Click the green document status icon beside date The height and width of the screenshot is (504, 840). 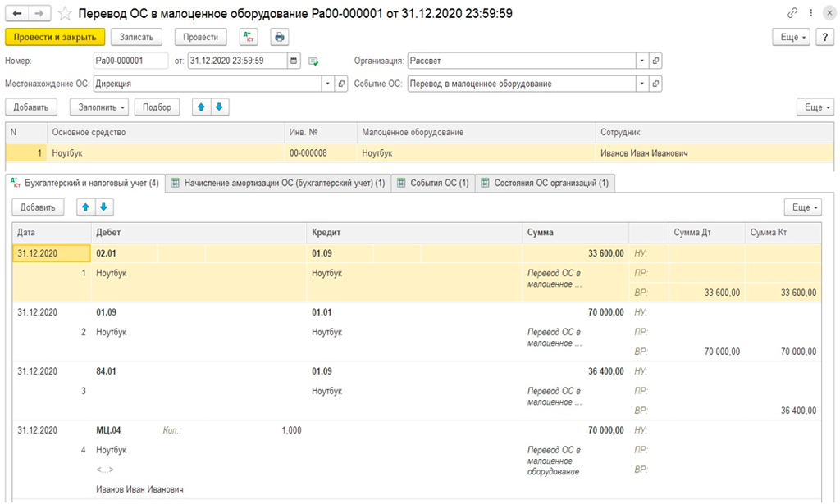314,61
